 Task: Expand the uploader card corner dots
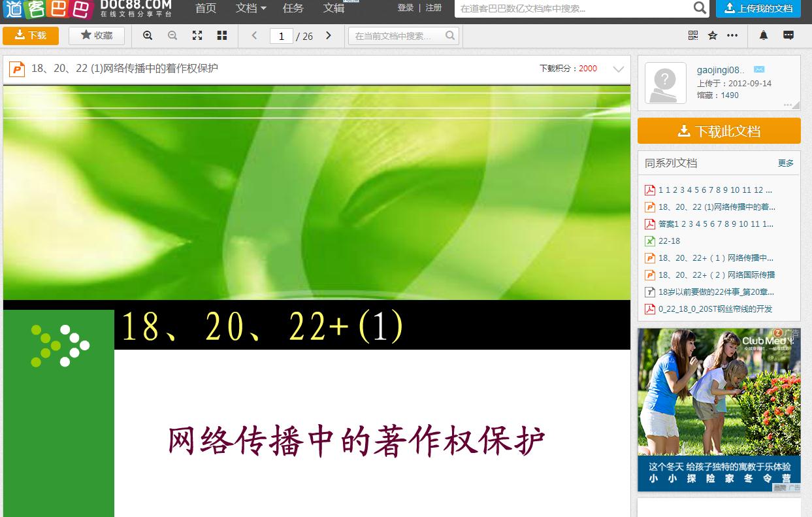pos(792,104)
